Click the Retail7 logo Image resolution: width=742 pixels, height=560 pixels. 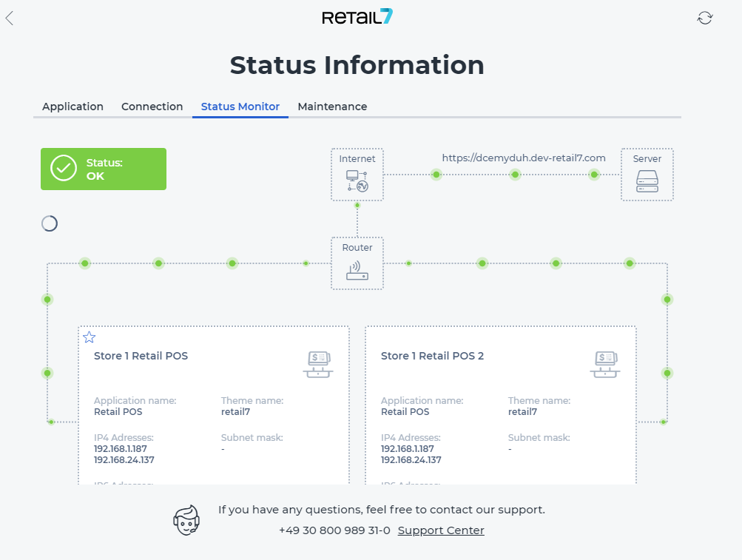[357, 16]
